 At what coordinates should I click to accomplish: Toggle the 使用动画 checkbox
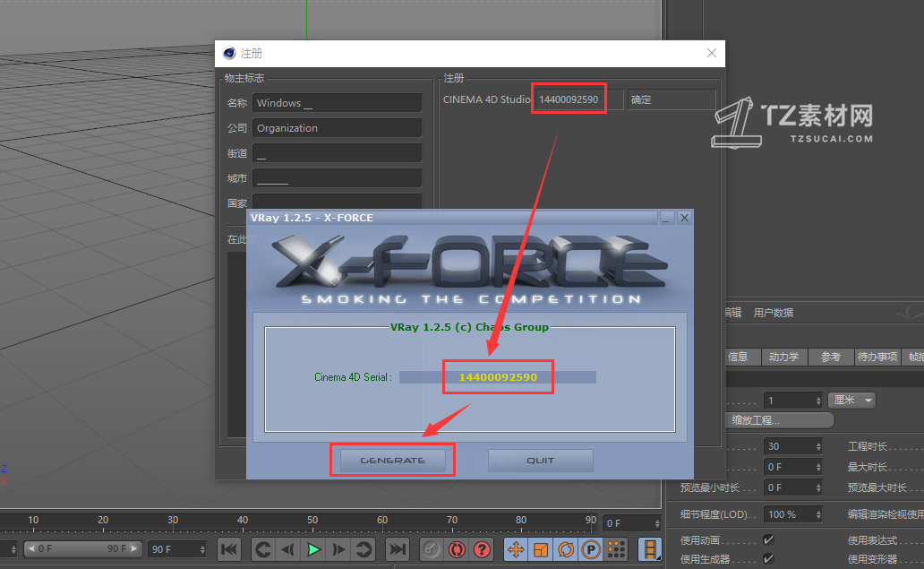(x=768, y=539)
